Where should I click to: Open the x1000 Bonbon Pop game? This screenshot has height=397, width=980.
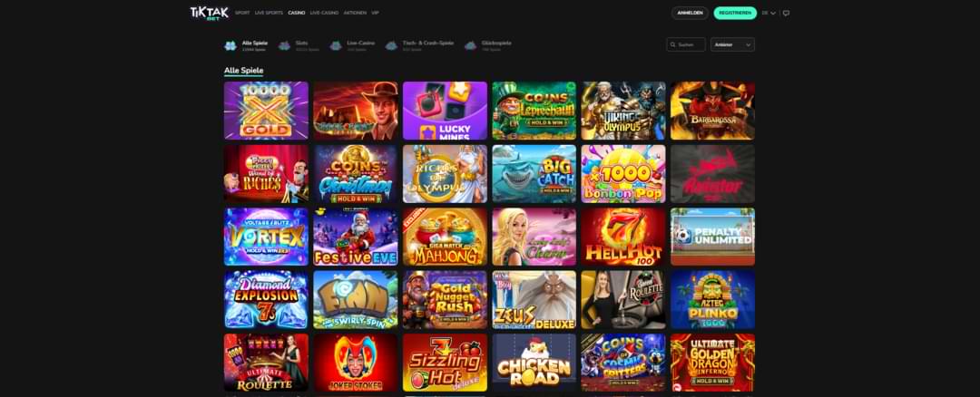623,173
